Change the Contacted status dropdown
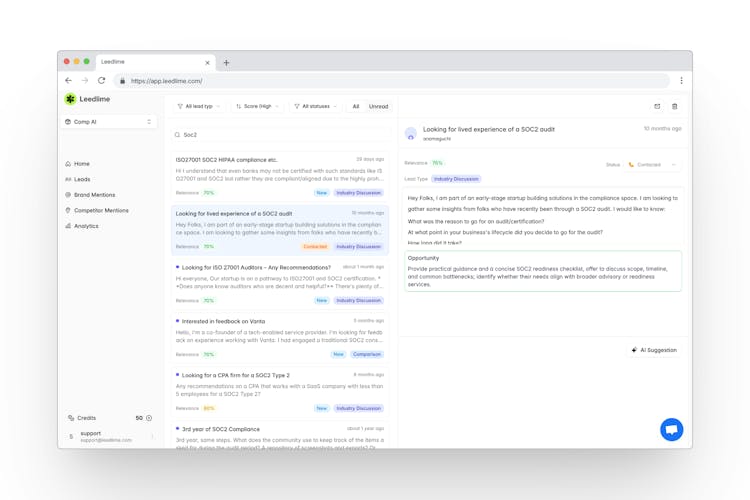This screenshot has height=500, width=750. [x=653, y=164]
